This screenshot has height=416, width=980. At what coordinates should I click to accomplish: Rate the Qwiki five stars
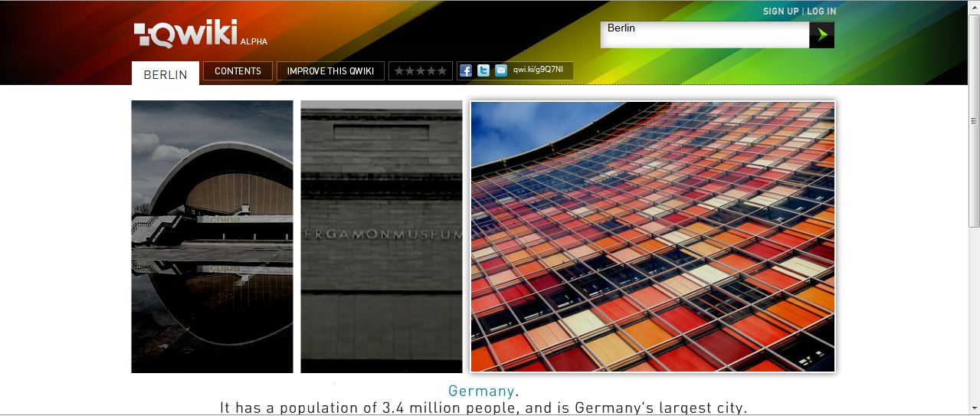(442, 71)
